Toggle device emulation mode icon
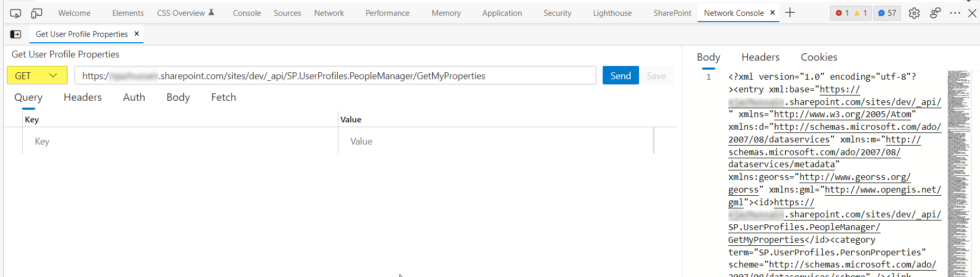This screenshot has width=980, height=277. (36, 13)
